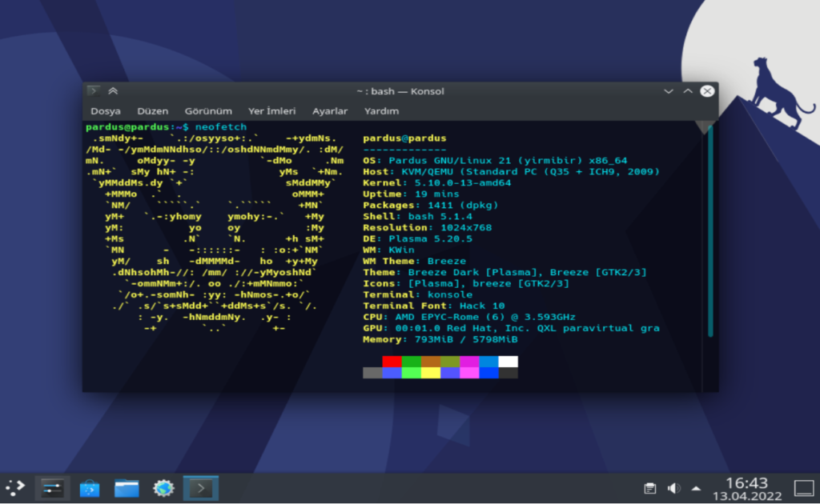Open the globe web browser icon
This screenshot has width=820, height=504.
(163, 488)
